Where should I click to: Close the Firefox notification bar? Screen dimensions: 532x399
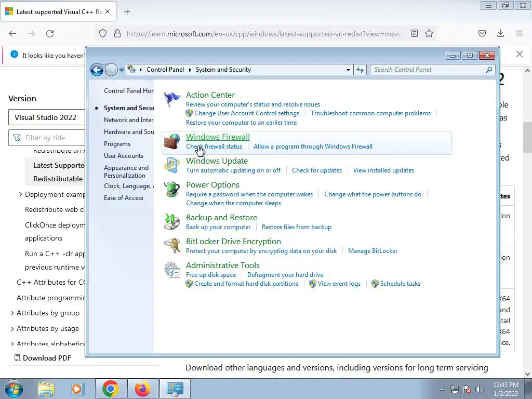[520, 54]
